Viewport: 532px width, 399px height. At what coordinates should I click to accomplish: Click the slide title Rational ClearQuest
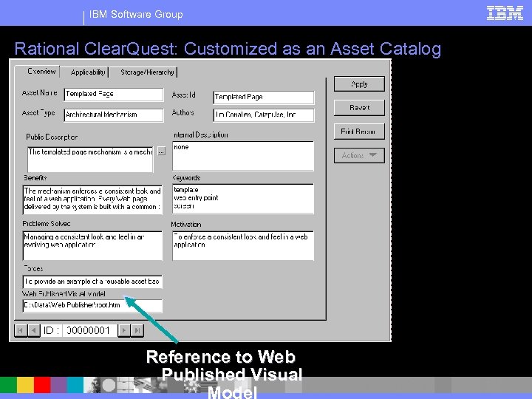pos(228,49)
